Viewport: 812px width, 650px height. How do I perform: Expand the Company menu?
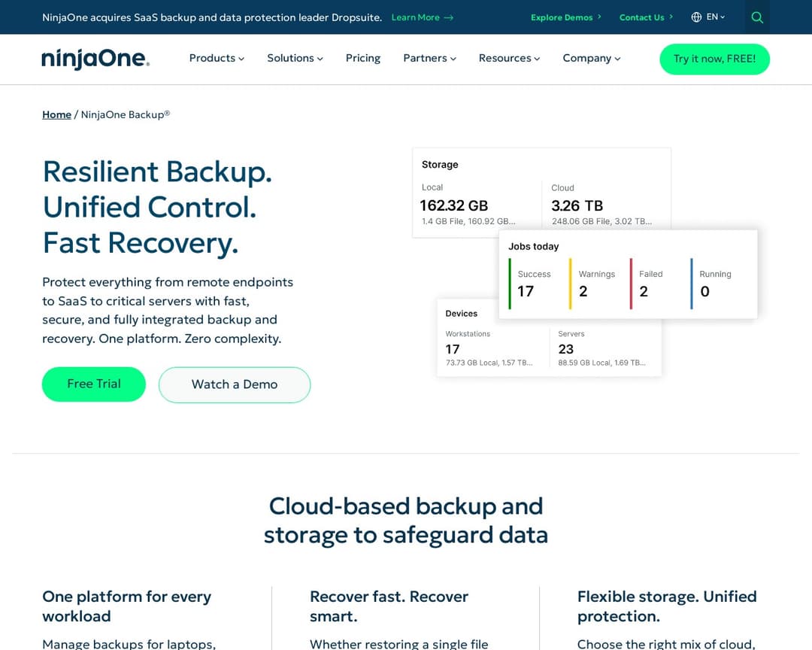pyautogui.click(x=592, y=58)
